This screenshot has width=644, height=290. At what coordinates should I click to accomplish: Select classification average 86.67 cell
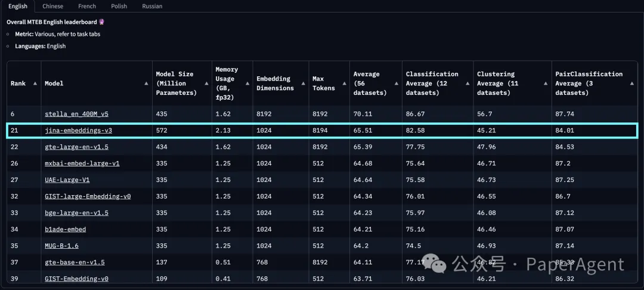438,114
